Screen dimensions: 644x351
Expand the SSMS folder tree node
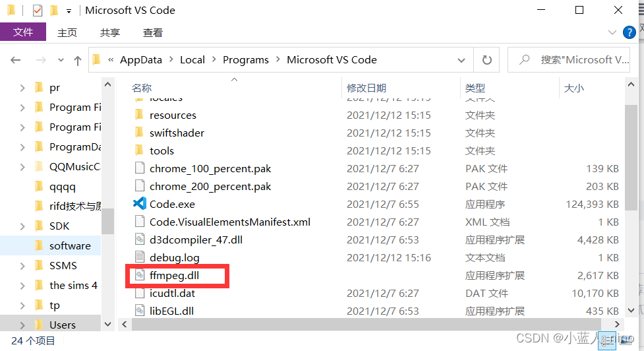(x=22, y=265)
